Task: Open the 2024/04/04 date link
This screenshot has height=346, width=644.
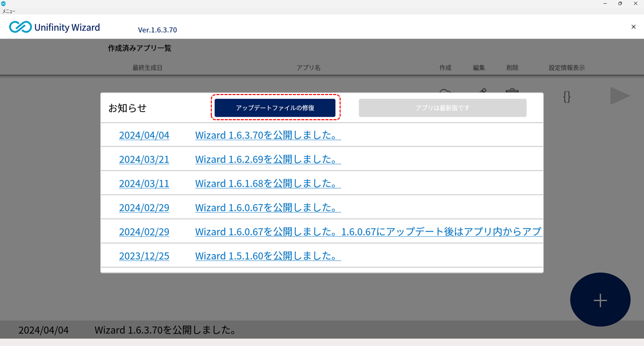Action: point(144,135)
